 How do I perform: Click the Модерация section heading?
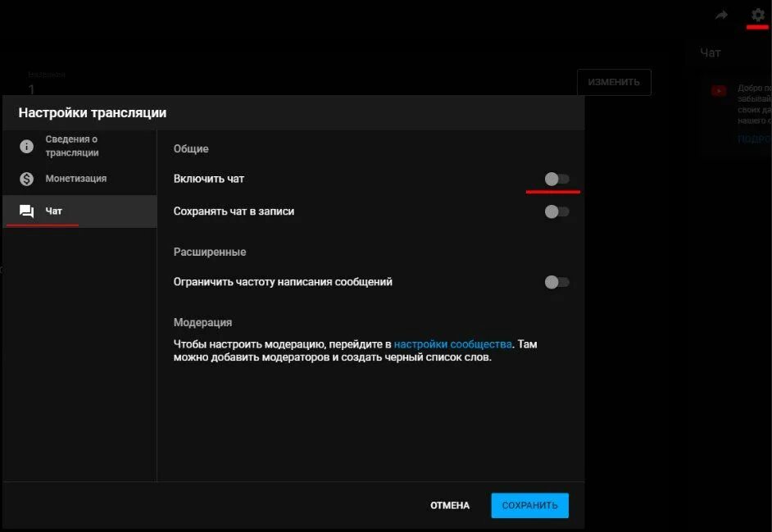(203, 323)
